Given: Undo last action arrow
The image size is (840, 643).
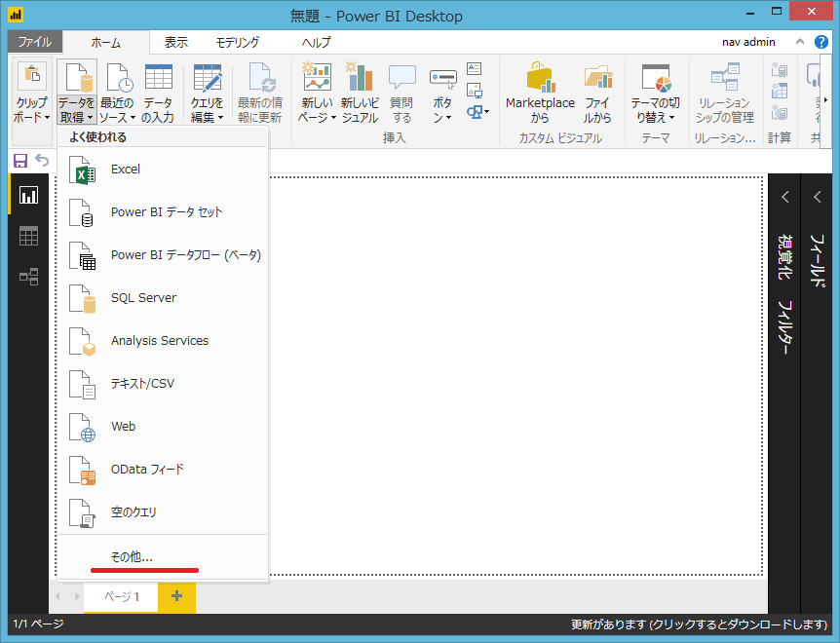Looking at the screenshot, I should pyautogui.click(x=42, y=160).
